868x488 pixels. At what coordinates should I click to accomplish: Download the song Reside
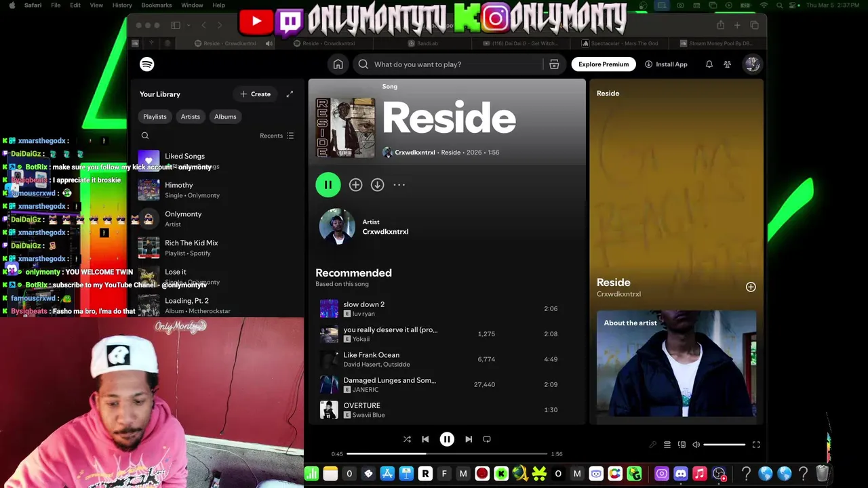(378, 184)
